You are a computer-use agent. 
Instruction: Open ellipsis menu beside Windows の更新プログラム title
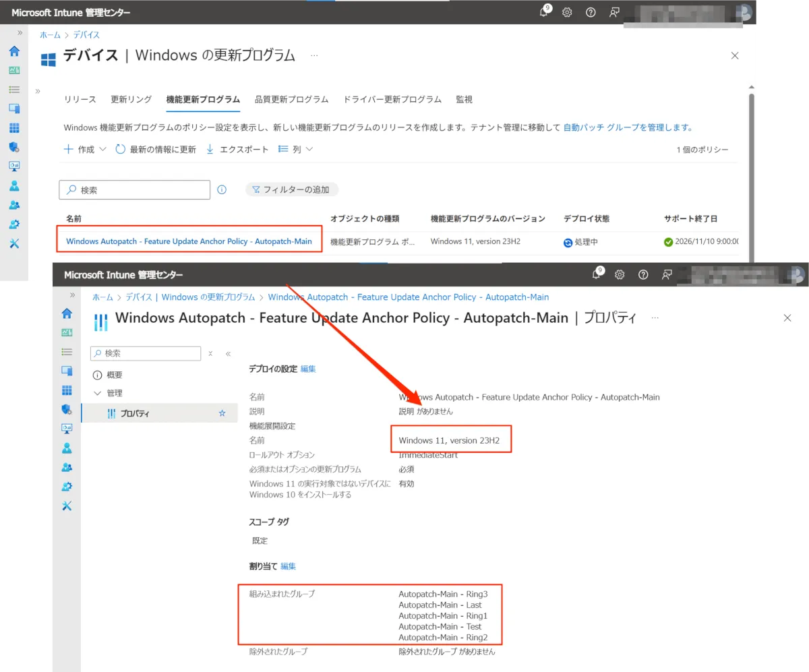pyautogui.click(x=313, y=55)
